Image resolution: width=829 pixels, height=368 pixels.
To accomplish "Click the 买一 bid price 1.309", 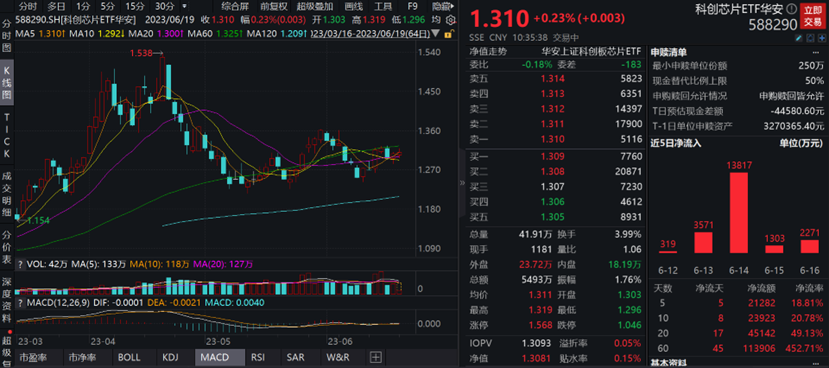I will point(552,157).
